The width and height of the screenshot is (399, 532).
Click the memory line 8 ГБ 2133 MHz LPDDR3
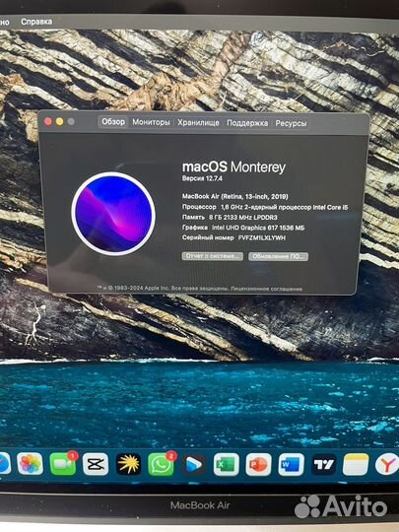[x=230, y=217]
